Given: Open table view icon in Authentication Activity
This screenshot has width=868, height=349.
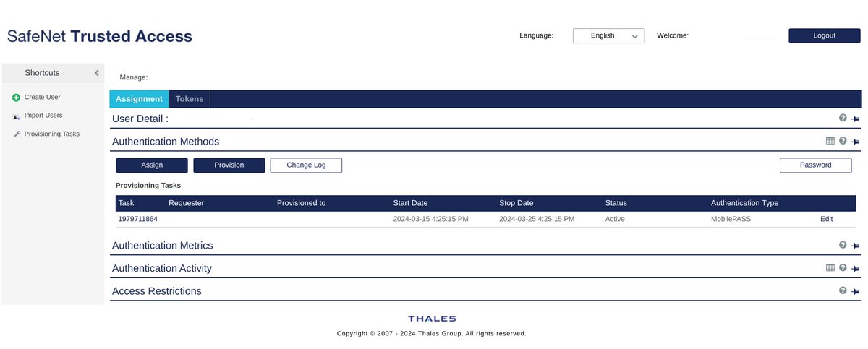Looking at the screenshot, I should (x=830, y=267).
